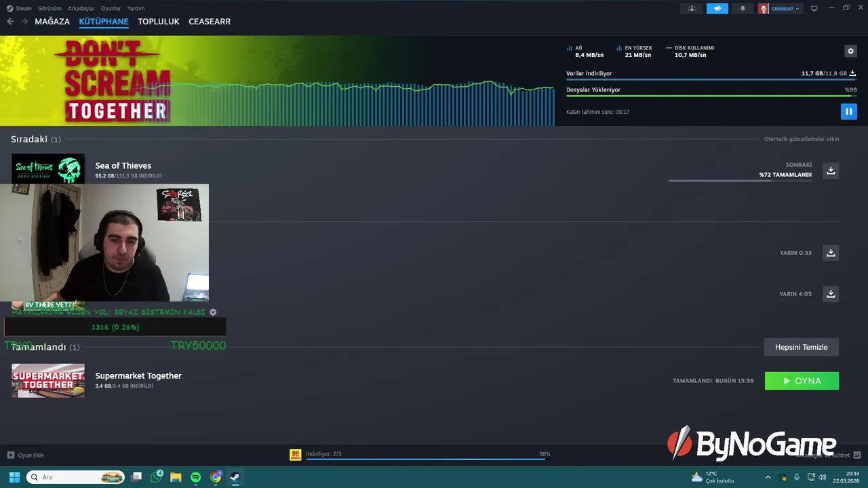Screen dimensions: 868x488
Task: Open WhatsApp from the taskbar
Action: 156,477
